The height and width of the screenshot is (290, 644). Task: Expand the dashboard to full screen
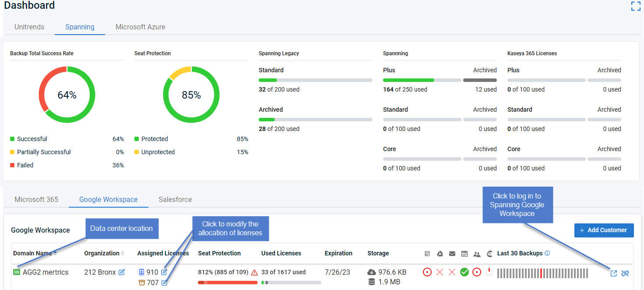coord(636,6)
